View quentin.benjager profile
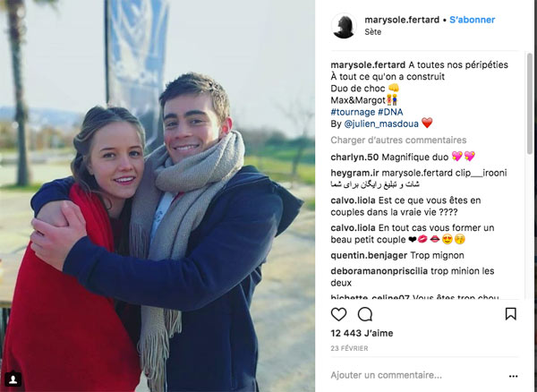This screenshot has width=537, height=392. 369,255
